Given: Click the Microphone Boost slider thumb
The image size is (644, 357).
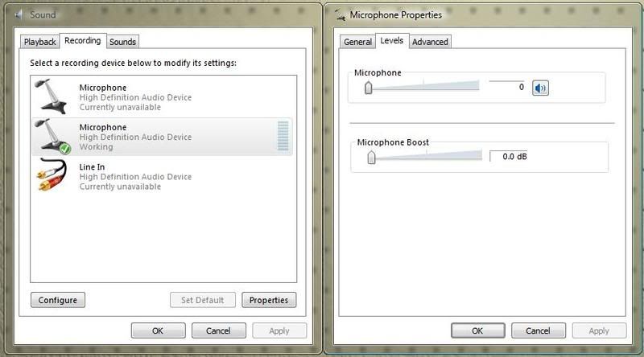Looking at the screenshot, I should tap(371, 157).
